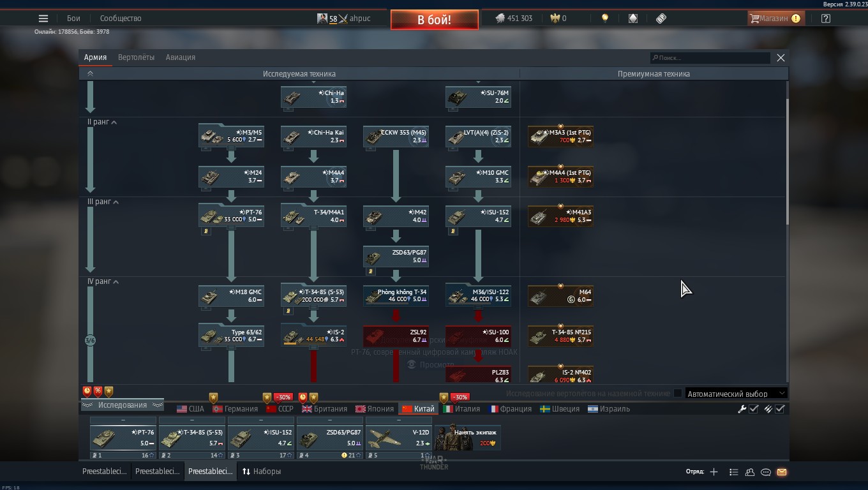This screenshot has width=868, height=490.
Task: Select the Израиль nation tab
Action: [x=608, y=409]
